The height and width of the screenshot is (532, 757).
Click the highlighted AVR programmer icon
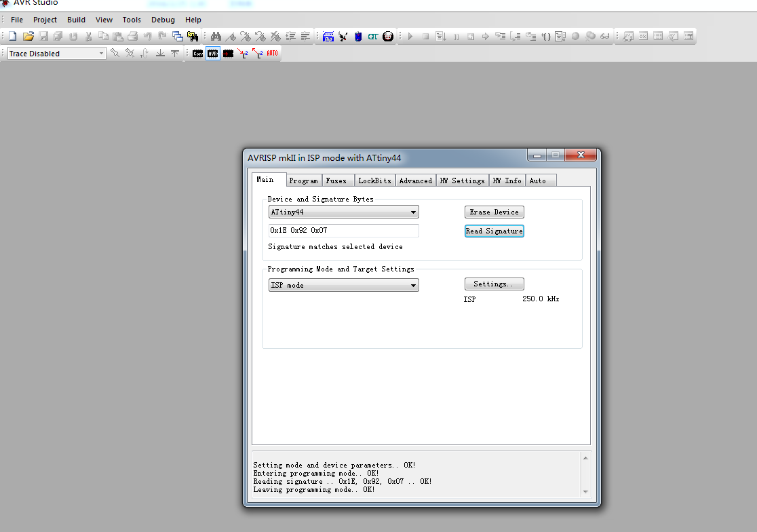(x=213, y=53)
